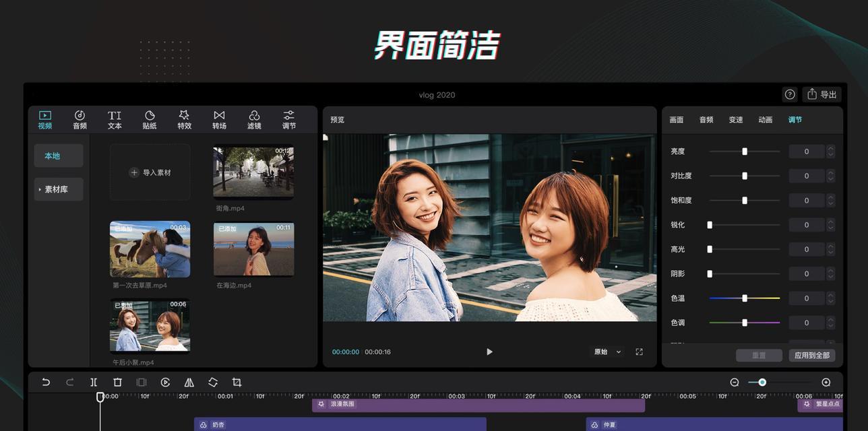The image size is (868, 431).
Task: Click the delete trash icon
Action: coord(117,382)
